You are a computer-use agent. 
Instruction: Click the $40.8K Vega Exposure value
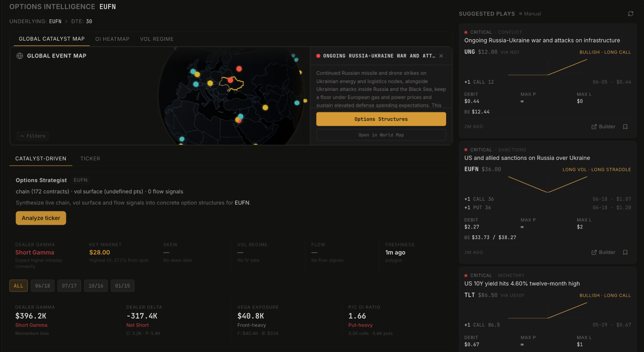(x=251, y=316)
